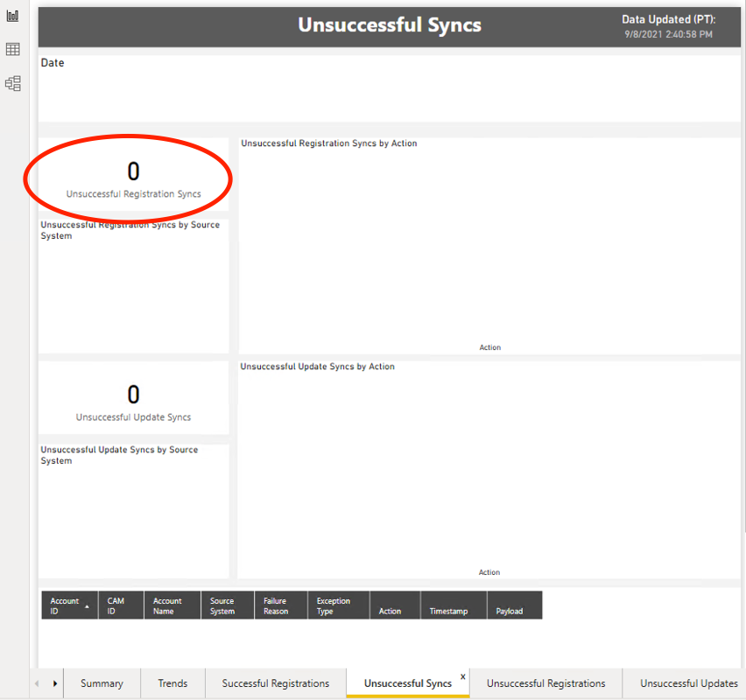Click the Date slicer label
746x700 pixels.
[53, 63]
